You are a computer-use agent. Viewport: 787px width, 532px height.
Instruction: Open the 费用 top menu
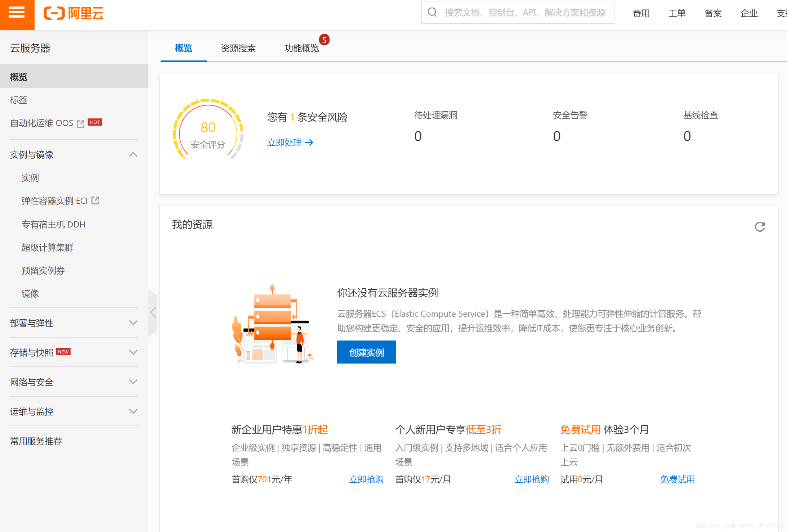coord(641,13)
